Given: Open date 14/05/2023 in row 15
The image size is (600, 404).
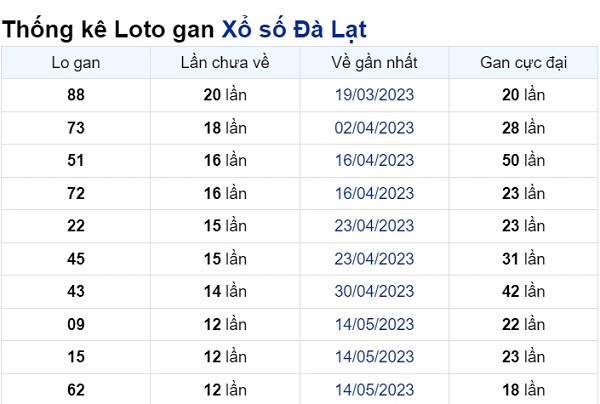Looking at the screenshot, I should [374, 357].
